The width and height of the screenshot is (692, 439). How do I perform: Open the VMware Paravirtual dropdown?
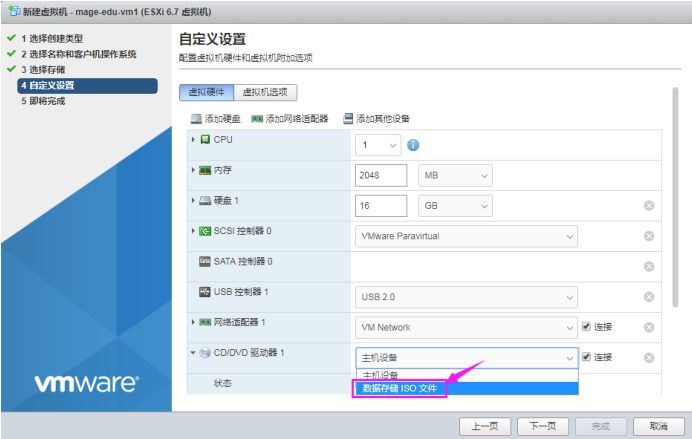466,236
